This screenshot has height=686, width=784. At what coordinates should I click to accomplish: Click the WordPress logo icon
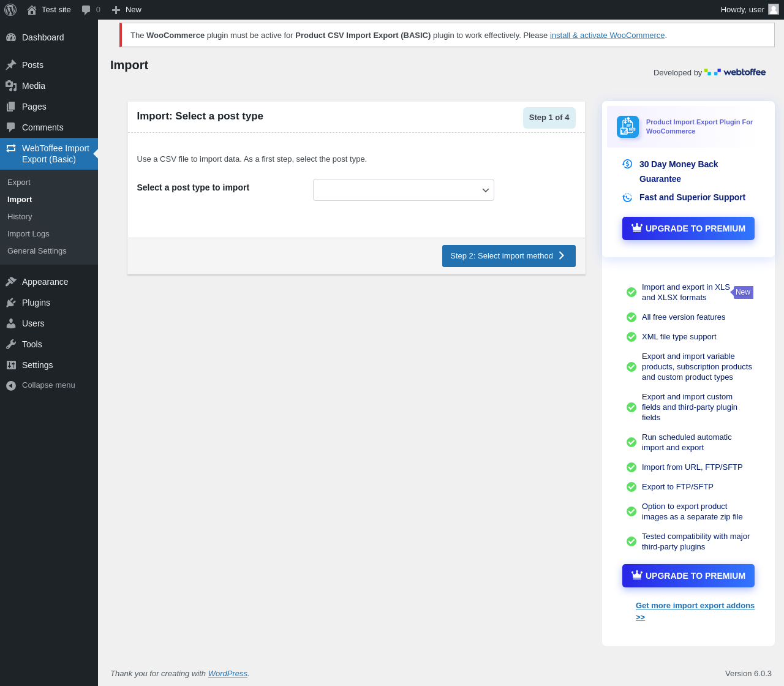click(x=10, y=10)
